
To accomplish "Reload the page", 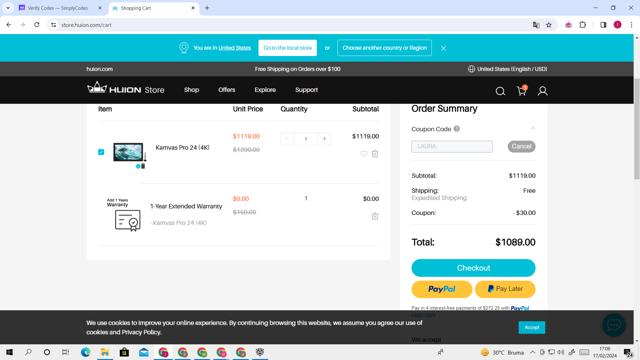I will click(37, 25).
